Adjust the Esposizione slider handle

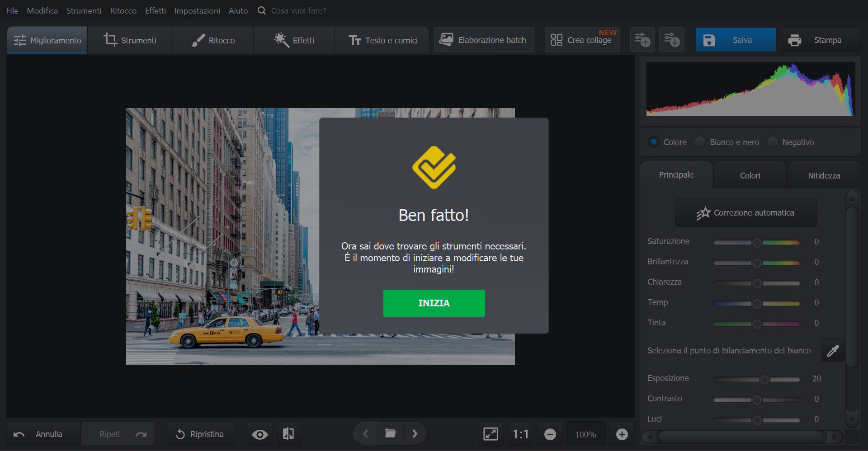(x=764, y=379)
